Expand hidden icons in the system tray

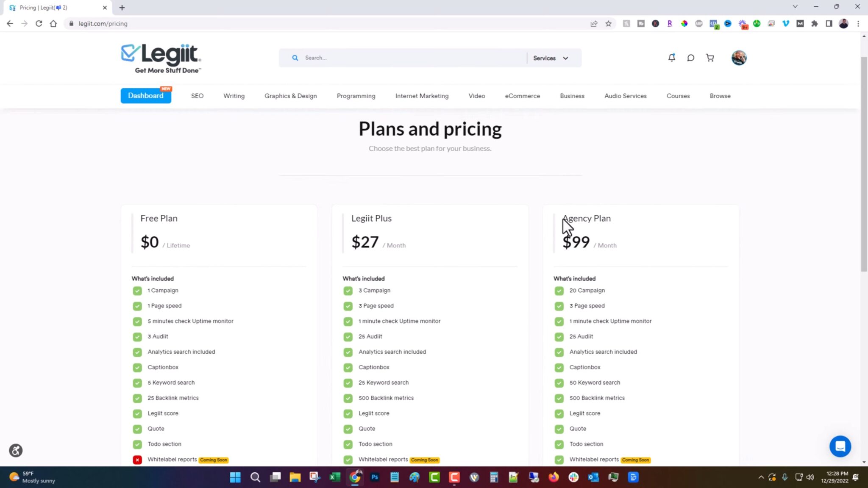pos(761,477)
